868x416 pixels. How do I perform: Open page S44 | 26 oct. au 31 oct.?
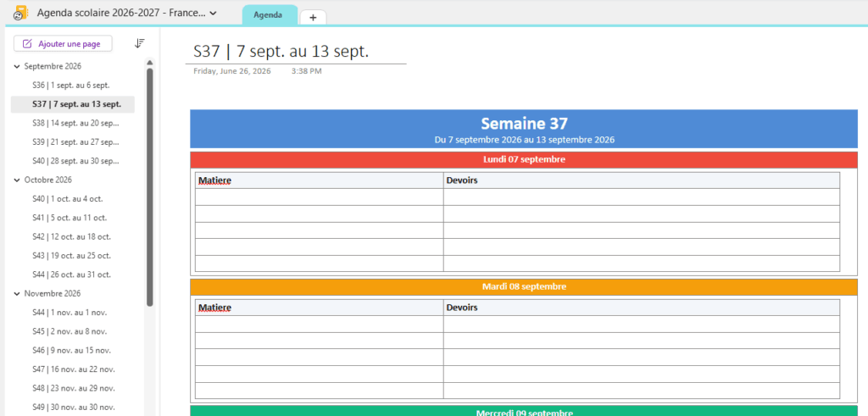73,275
